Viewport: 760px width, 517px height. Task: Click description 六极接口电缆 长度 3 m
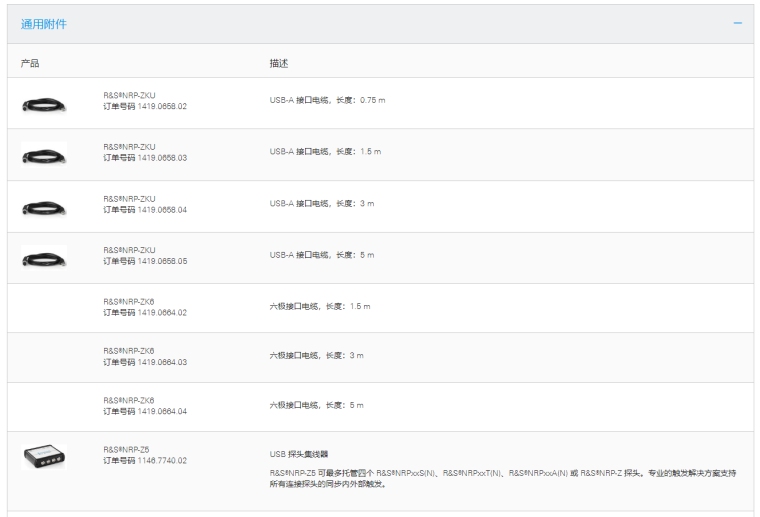tap(317, 356)
